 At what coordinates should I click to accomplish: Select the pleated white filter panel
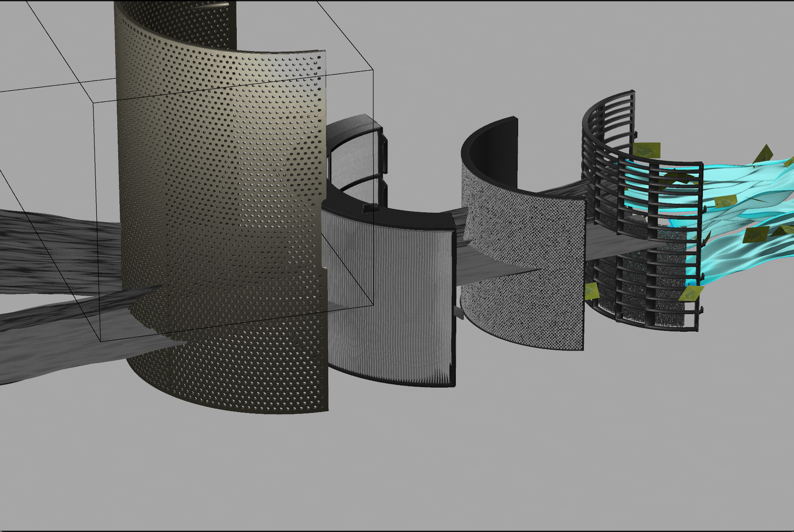click(x=389, y=297)
